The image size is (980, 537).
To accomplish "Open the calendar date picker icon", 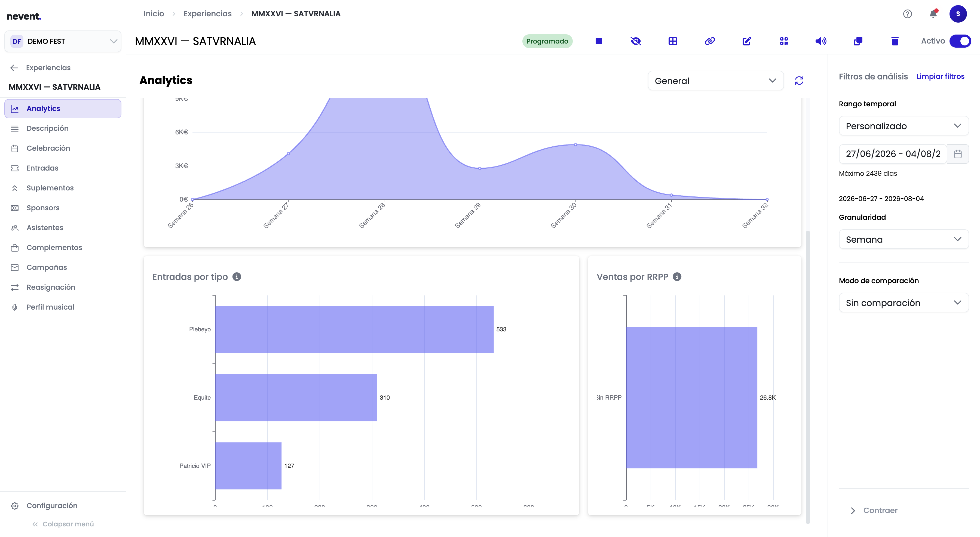I will (x=958, y=154).
